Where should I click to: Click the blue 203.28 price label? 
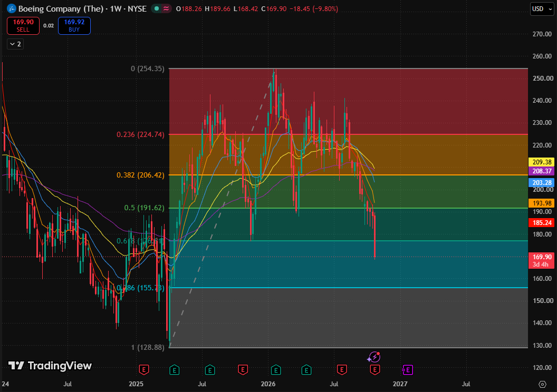click(x=542, y=183)
